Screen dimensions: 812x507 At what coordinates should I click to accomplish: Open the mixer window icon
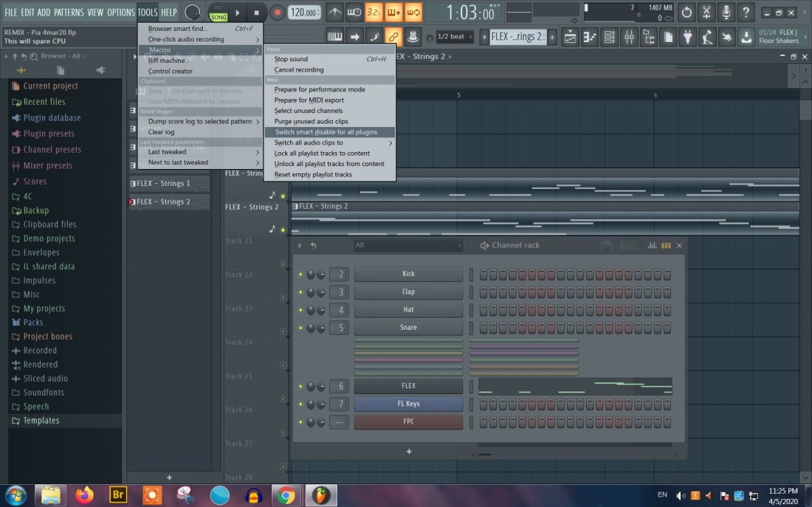click(x=629, y=37)
